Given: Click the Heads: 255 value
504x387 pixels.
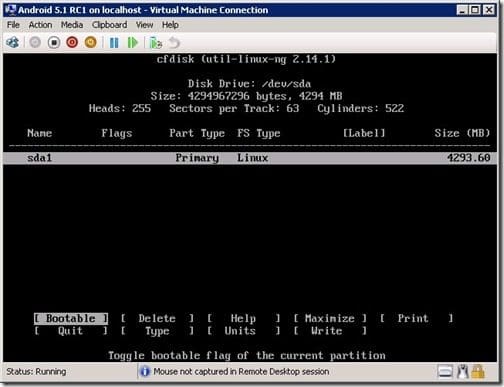Looking at the screenshot, I should pos(120,108).
